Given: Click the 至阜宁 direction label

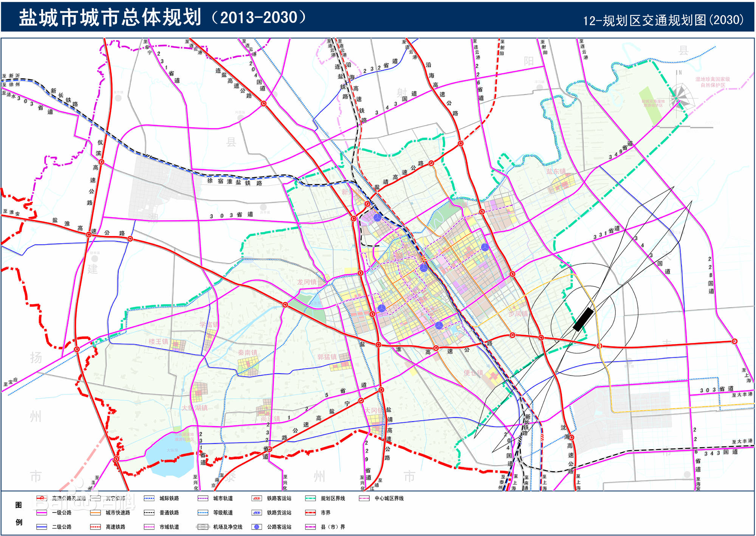Looking at the screenshot, I should coord(147,47).
